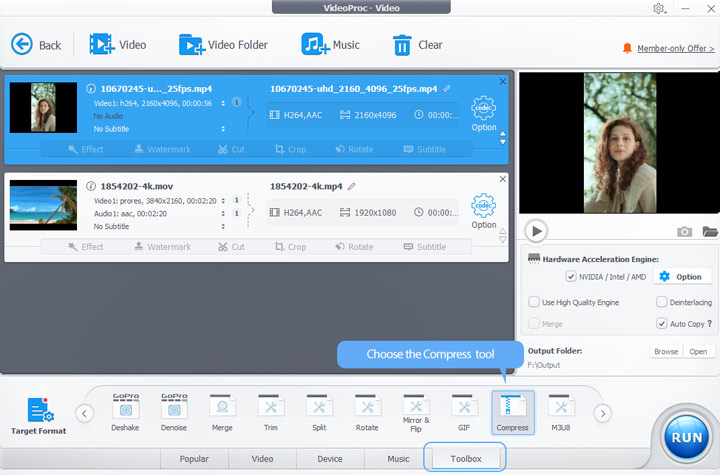Viewport: 720px width, 475px height.
Task: Play the preview video
Action: click(x=536, y=231)
